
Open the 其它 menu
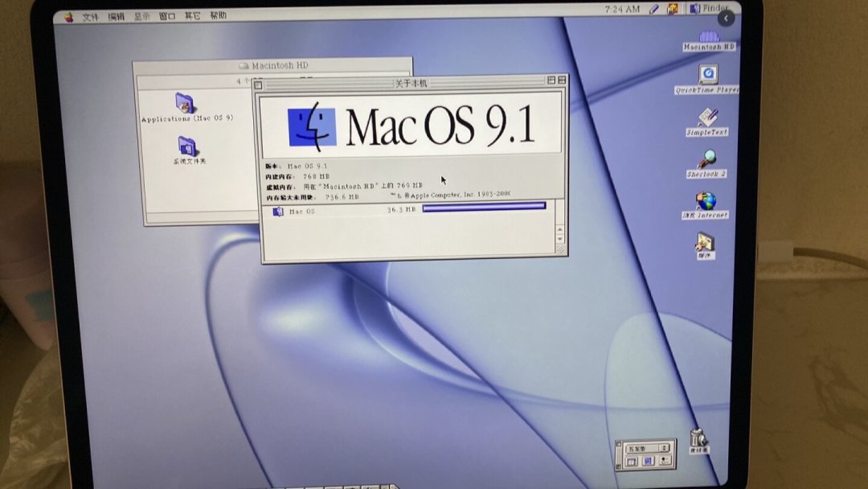(x=192, y=15)
